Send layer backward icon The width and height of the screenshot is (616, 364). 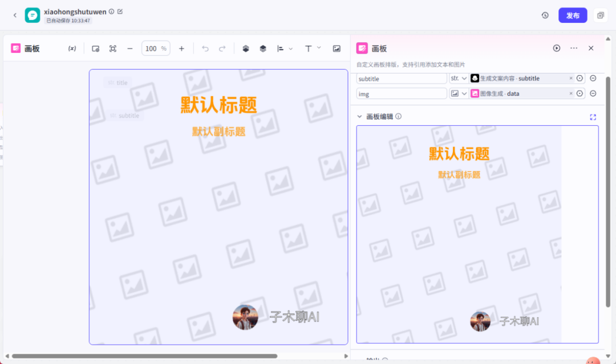pyautogui.click(x=263, y=48)
